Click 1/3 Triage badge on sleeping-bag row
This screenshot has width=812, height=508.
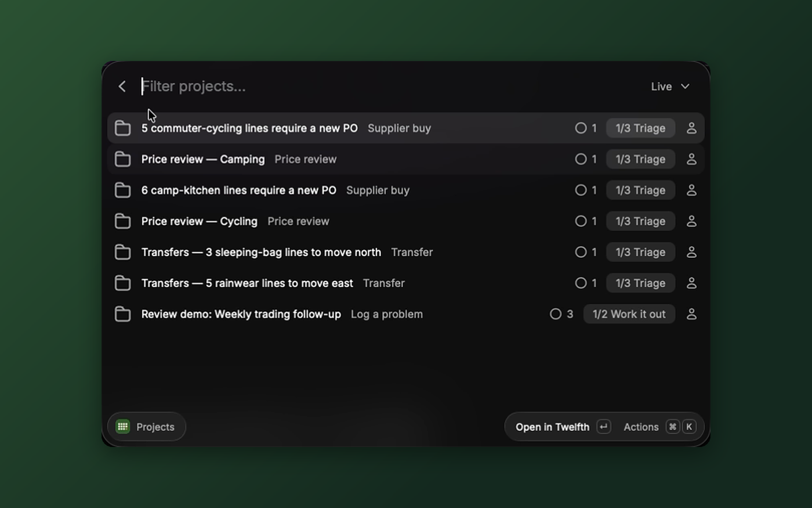(x=640, y=252)
